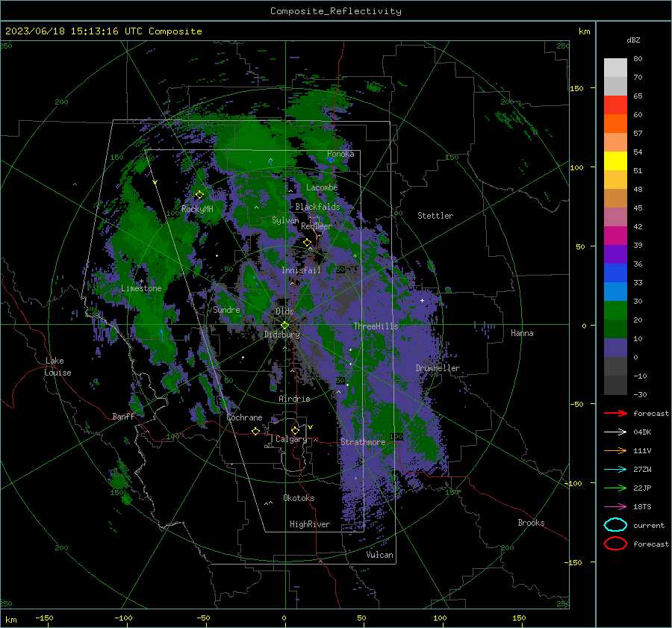This screenshot has height=628, width=672.
Task: Click the yellow diamond marker near RockyMH
Action: (199, 195)
